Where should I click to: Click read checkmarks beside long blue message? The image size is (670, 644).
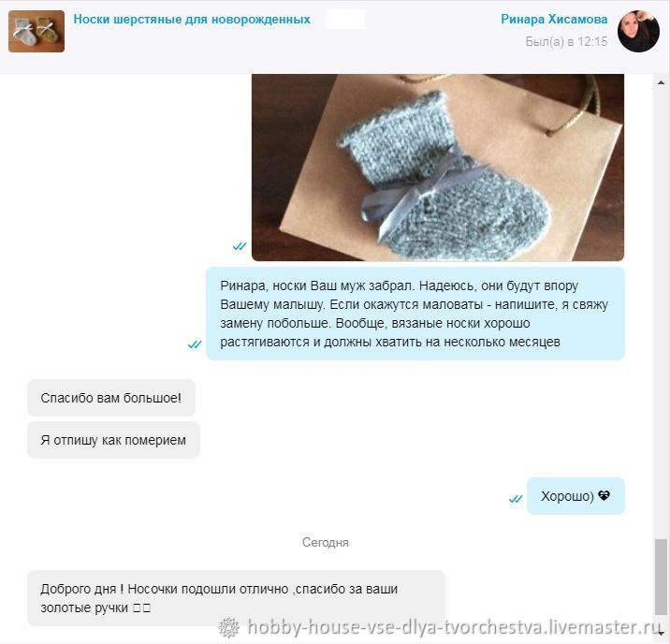(195, 344)
